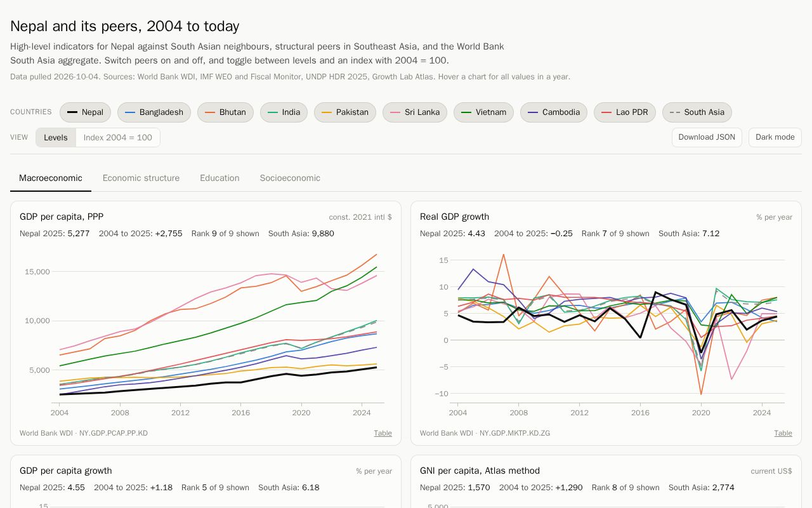Toggle the Bangladesh country chip
The height and width of the screenshot is (508, 812).
click(x=154, y=112)
